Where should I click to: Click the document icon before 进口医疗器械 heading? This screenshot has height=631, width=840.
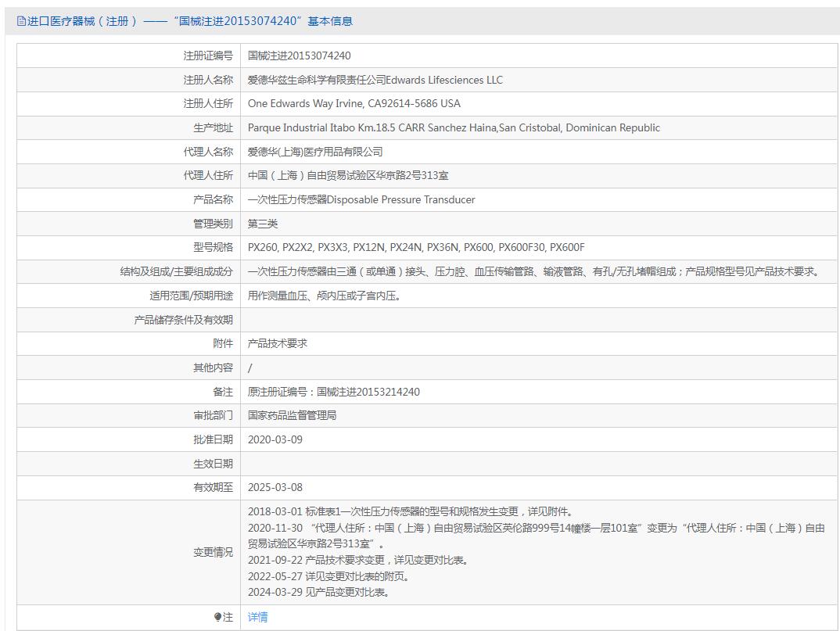pyautogui.click(x=21, y=21)
